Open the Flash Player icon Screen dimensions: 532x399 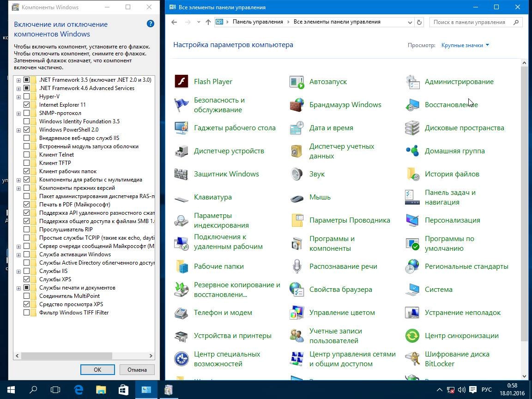point(181,81)
